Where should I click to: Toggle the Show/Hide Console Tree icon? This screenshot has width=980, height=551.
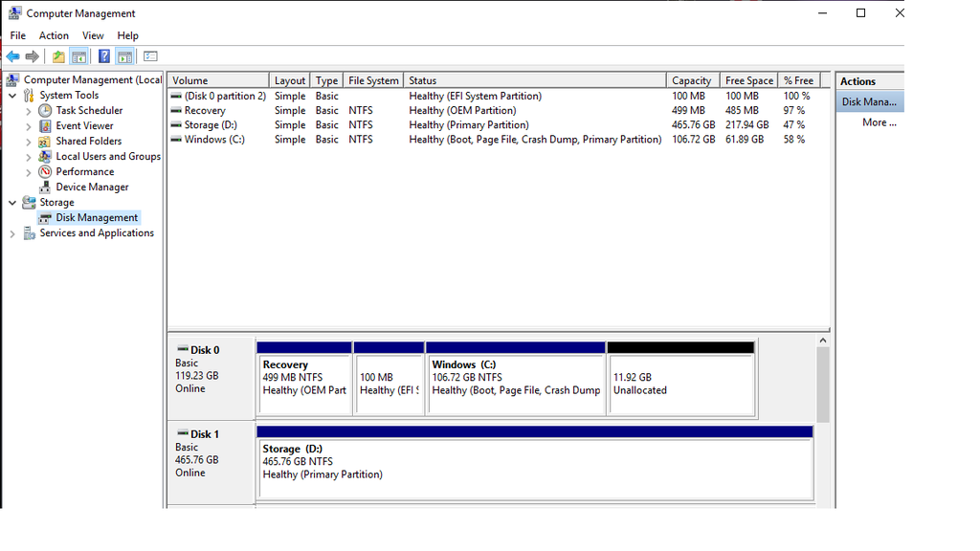click(78, 56)
